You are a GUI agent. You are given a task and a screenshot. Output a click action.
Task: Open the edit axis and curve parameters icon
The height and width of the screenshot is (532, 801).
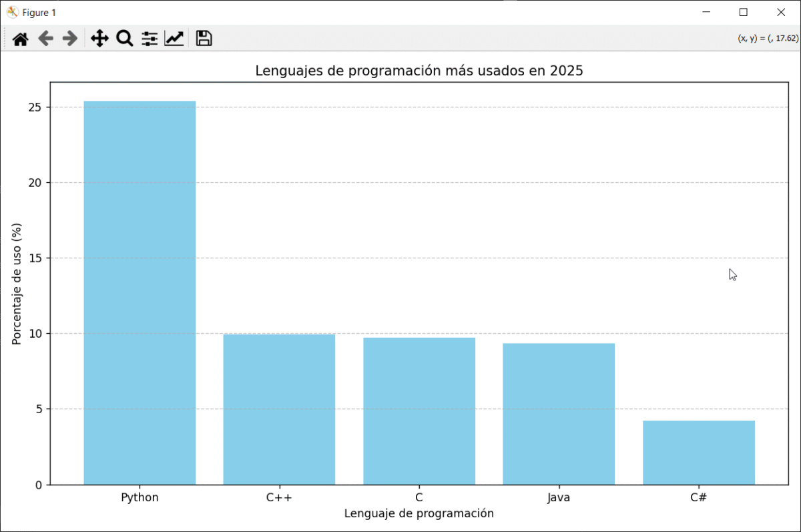pyautogui.click(x=174, y=39)
